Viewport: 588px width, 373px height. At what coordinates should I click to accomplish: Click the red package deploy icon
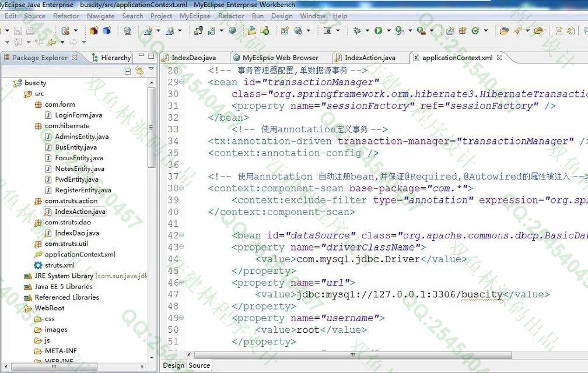(x=94, y=30)
